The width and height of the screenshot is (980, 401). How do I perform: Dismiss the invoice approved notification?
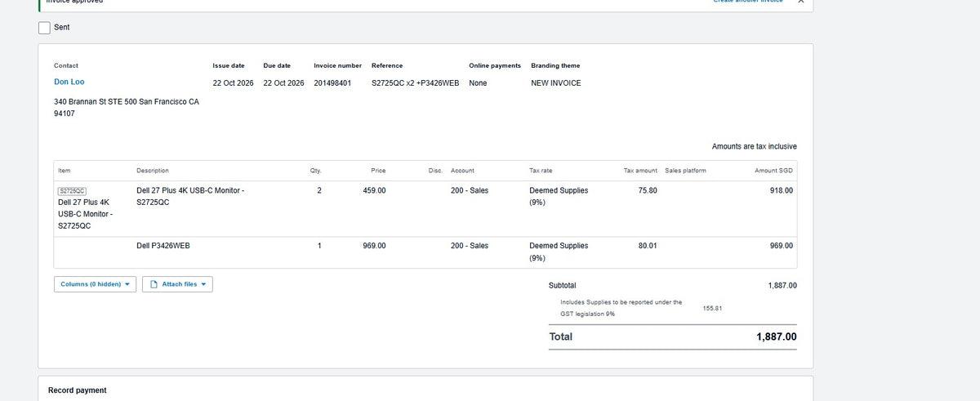pos(800,2)
